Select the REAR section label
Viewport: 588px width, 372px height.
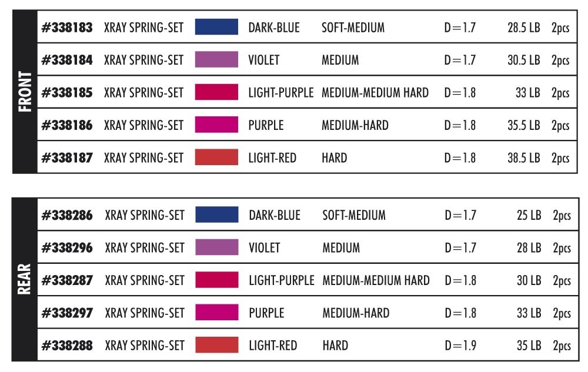(25, 280)
